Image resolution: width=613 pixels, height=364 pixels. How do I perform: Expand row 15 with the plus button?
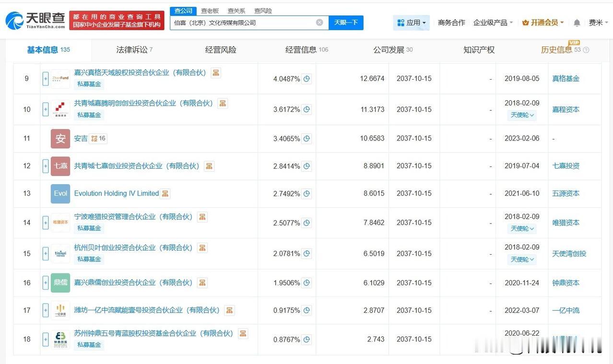(46, 254)
